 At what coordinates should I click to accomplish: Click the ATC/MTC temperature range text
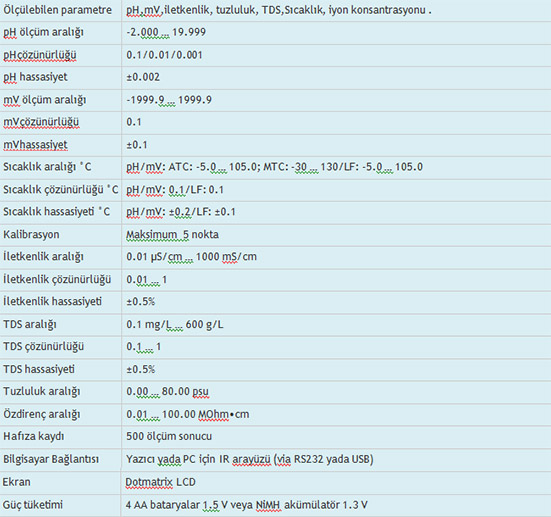tap(274, 167)
